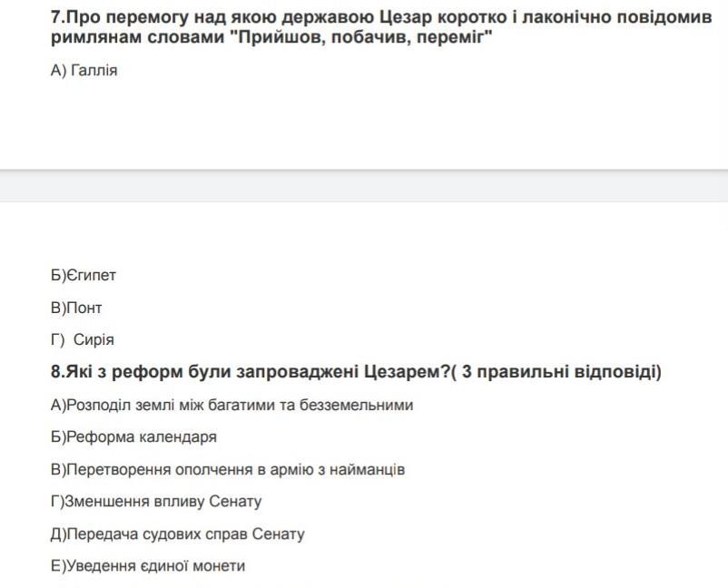Pick option Г)Зменшення впливу Сенату
Image resolution: width=728 pixels, height=588 pixels.
pyautogui.click(x=156, y=502)
